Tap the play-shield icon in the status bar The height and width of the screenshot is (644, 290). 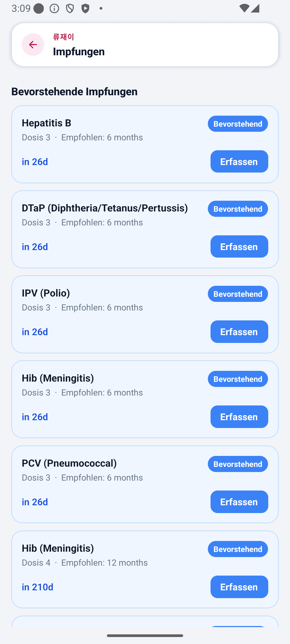pos(85,9)
